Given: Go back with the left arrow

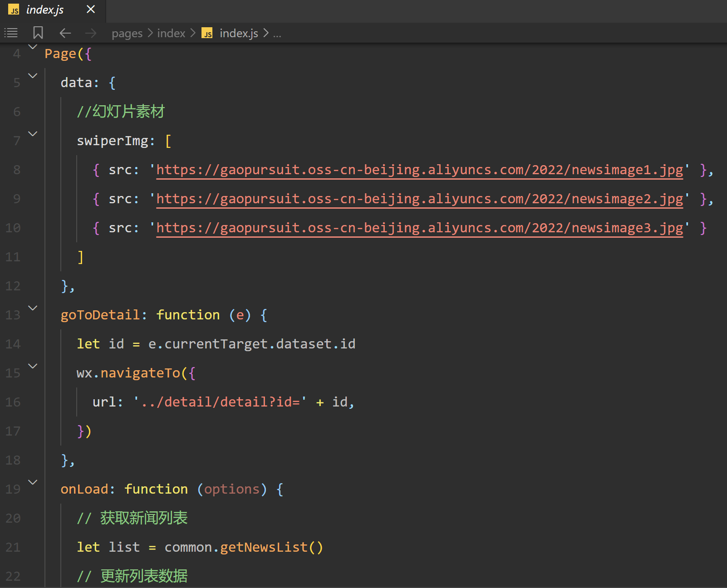Looking at the screenshot, I should point(65,33).
